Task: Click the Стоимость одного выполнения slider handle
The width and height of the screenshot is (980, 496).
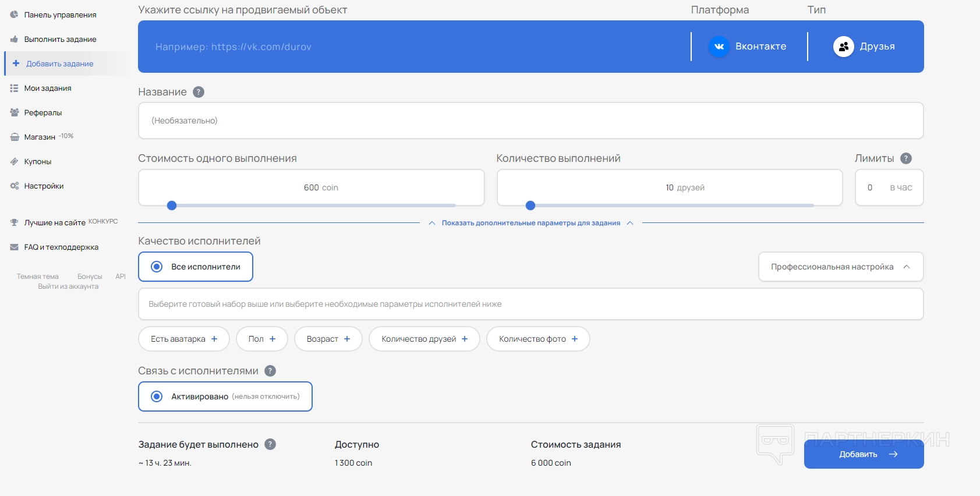Action: click(x=172, y=206)
